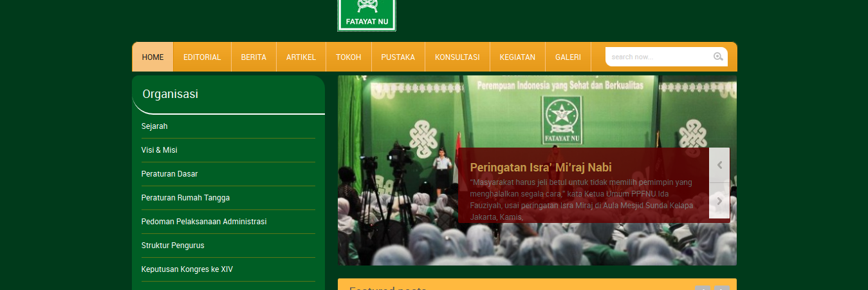Click the slide excerpt starting "Masyarakat harus jeli"
868x290 pixels.
coord(582,200)
